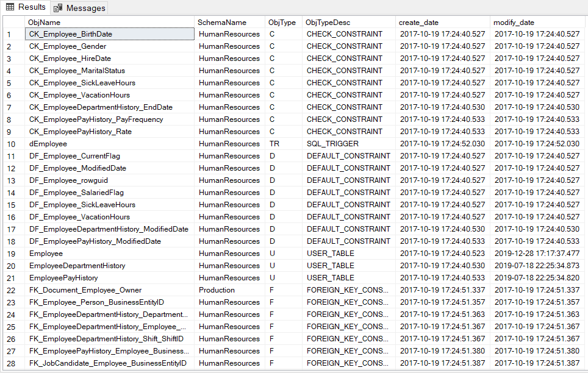Select the CK_Employee_VacationHours cell
The image size is (588, 373).
pyautogui.click(x=110, y=95)
